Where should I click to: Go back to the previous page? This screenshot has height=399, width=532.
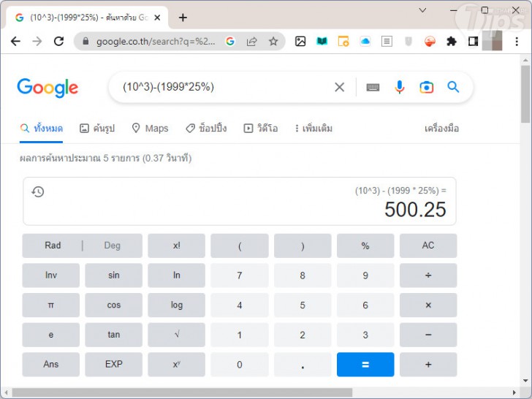tap(15, 42)
